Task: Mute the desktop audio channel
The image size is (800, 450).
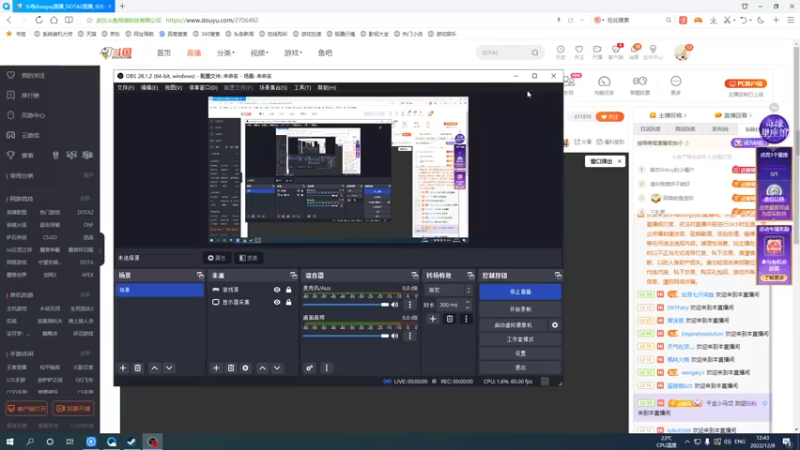Action: (x=395, y=336)
